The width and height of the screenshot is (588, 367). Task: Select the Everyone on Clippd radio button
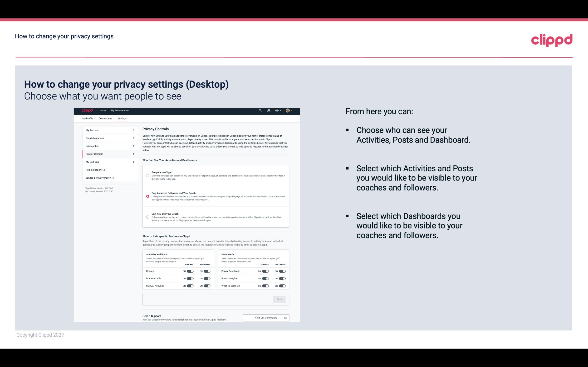click(147, 176)
